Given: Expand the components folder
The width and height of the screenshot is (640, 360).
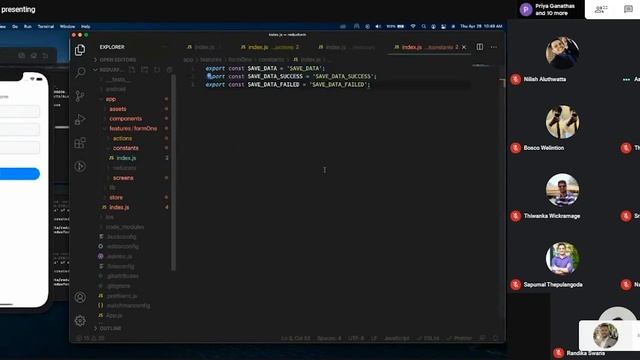Looking at the screenshot, I should 125,119.
